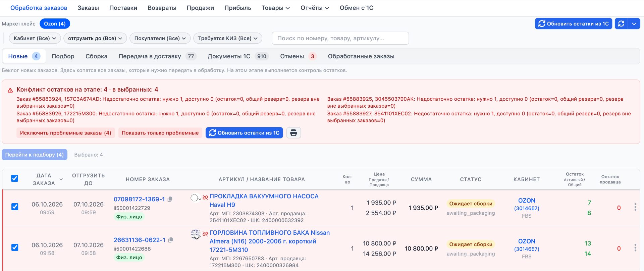
Task: Expand the Товары menu
Action: [x=276, y=8]
